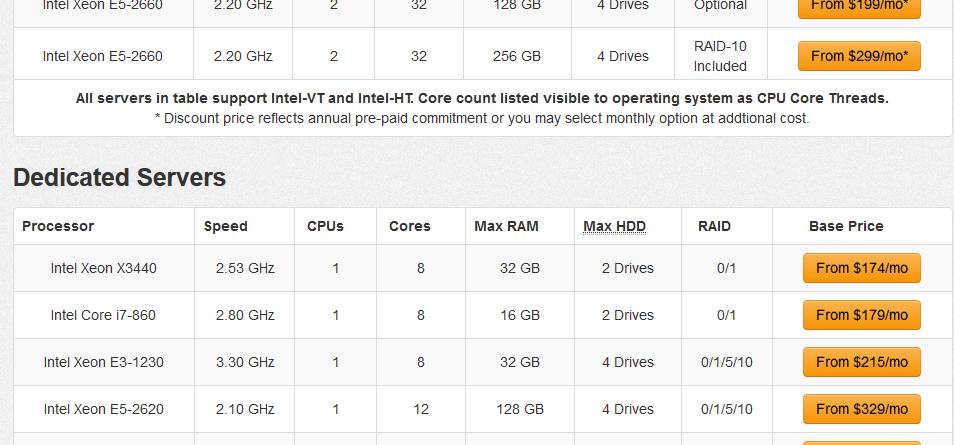This screenshot has width=954, height=445.
Task: Select the Intel Core i7-860 cell
Action: tap(103, 315)
